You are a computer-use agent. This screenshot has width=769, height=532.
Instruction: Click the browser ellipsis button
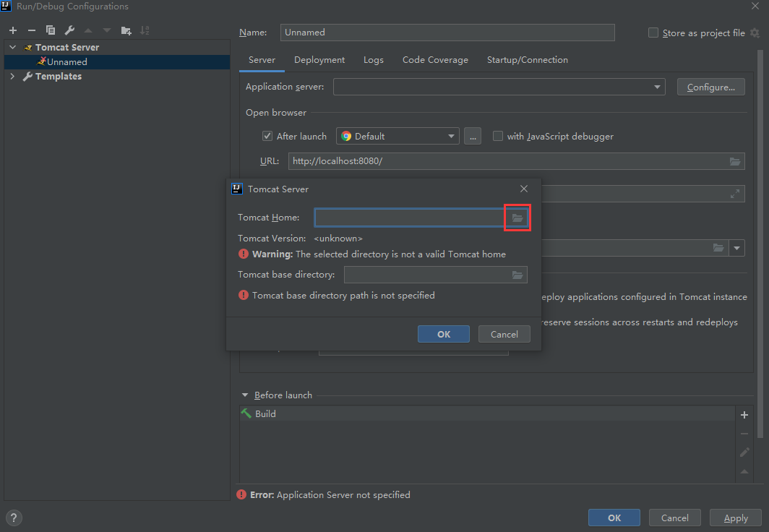tap(472, 136)
